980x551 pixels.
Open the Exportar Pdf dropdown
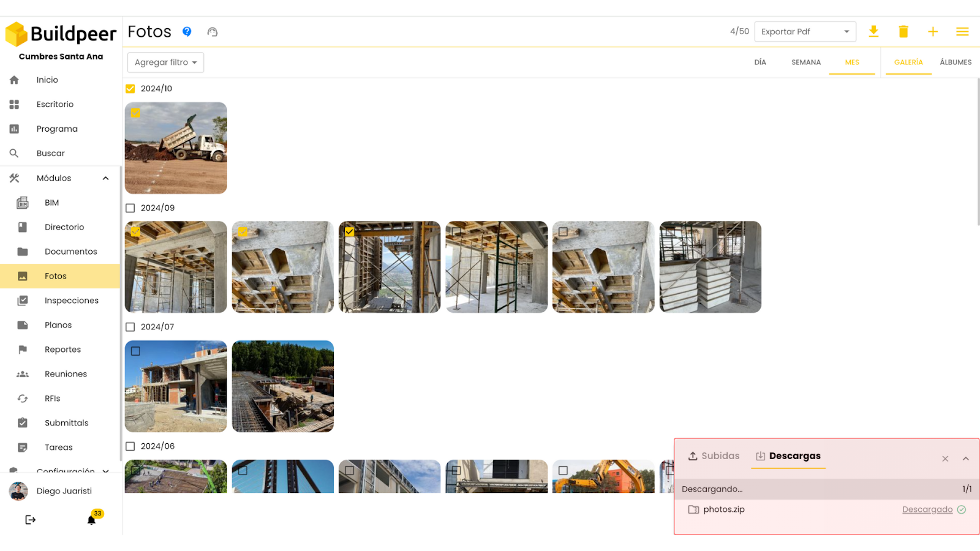click(x=805, y=32)
